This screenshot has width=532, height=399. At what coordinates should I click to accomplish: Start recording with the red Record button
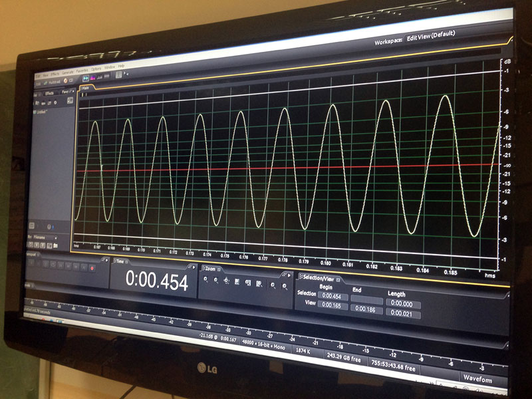tap(92, 268)
